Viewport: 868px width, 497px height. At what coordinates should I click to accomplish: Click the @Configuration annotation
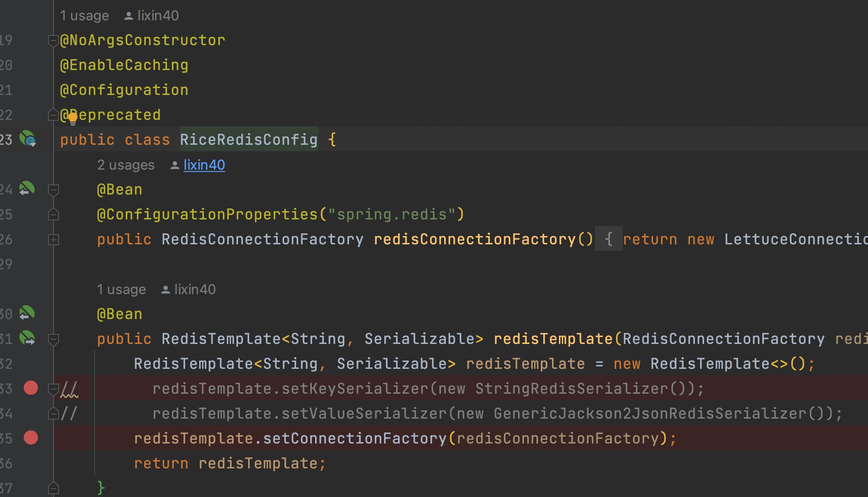[124, 90]
